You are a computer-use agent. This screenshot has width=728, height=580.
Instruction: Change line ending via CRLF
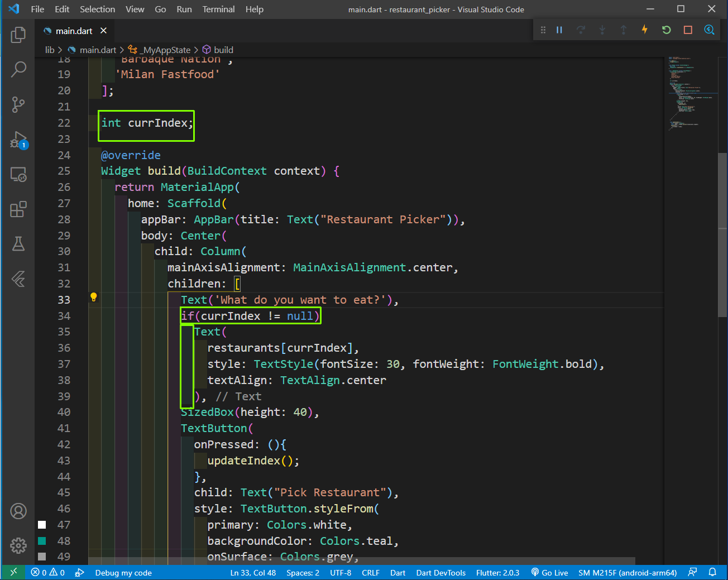coord(371,573)
